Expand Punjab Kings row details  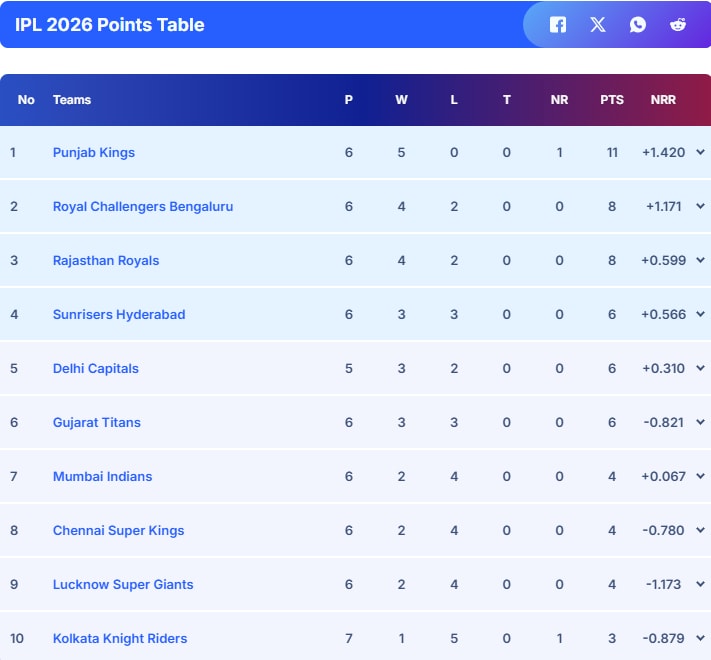click(700, 153)
